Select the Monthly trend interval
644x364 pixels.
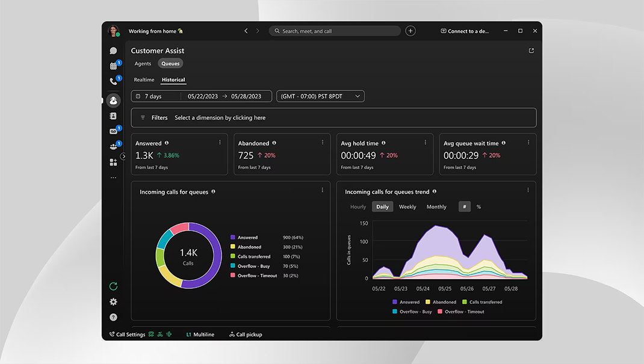pos(436,207)
